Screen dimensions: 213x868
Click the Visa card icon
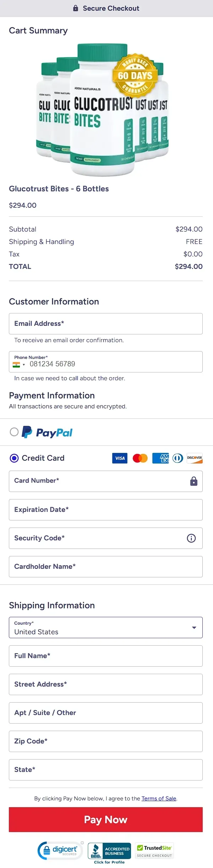click(x=119, y=458)
